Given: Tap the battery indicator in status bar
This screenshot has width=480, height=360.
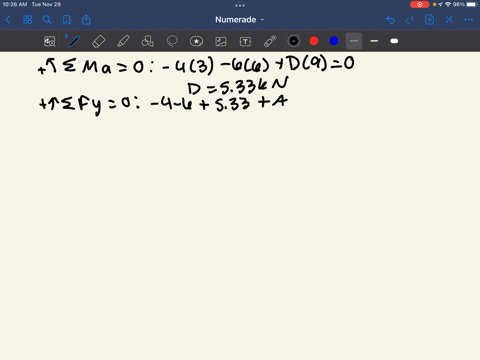Looking at the screenshot, I should pyautogui.click(x=472, y=5).
